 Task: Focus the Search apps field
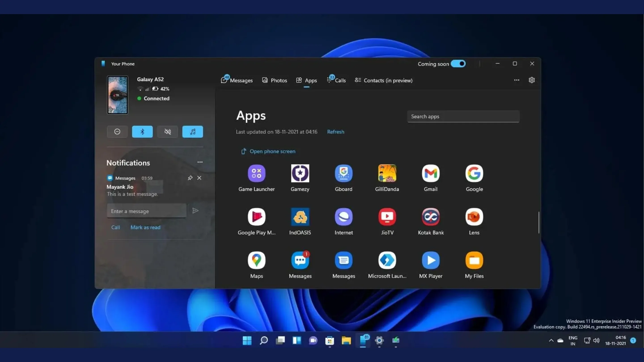(x=463, y=116)
